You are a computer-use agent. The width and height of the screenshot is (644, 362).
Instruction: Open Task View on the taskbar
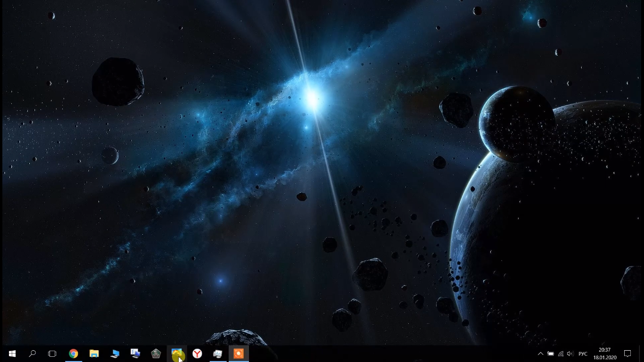(x=52, y=354)
